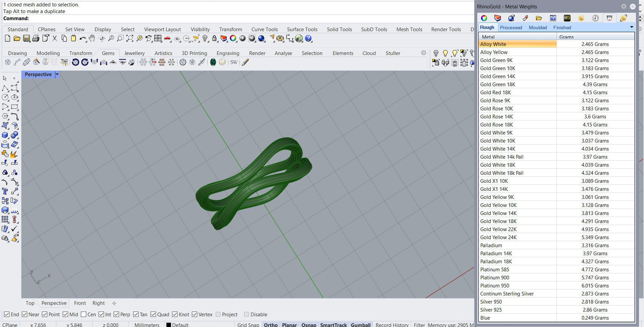Toggle Grid Snap in status bar

pyautogui.click(x=248, y=325)
